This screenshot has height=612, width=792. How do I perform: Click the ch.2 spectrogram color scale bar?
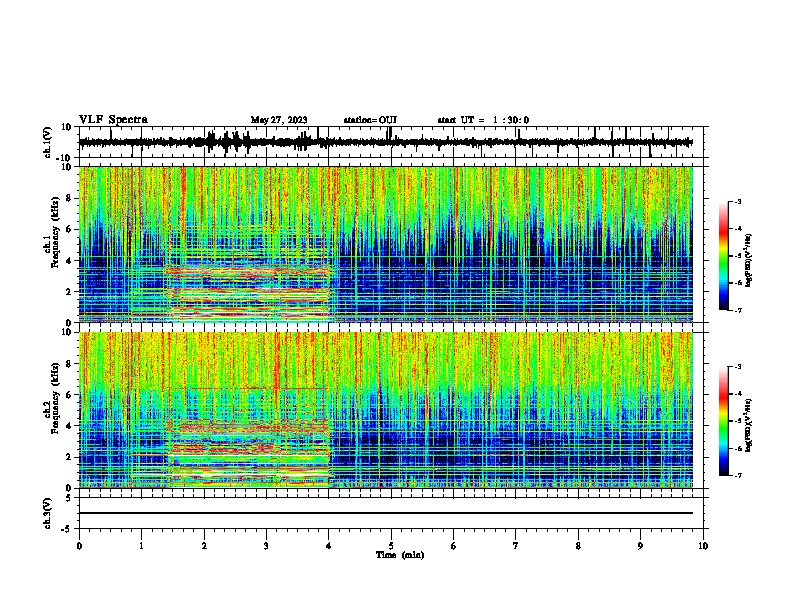click(x=724, y=421)
